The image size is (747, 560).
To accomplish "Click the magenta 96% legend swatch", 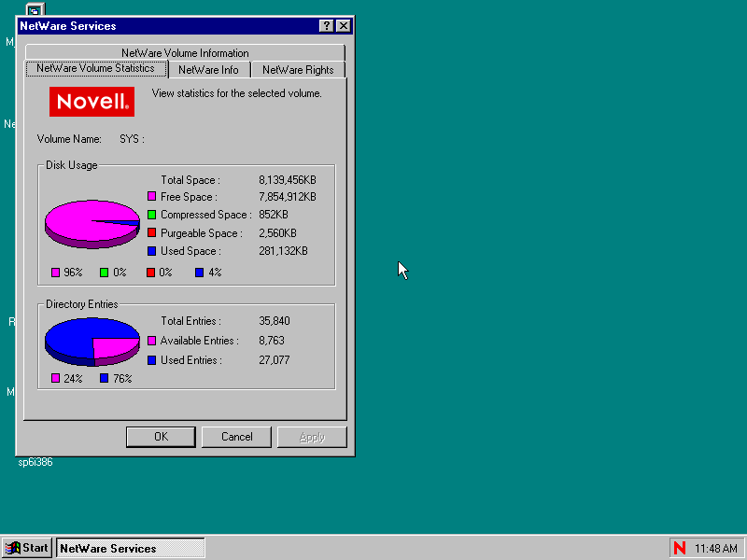I will pos(55,273).
